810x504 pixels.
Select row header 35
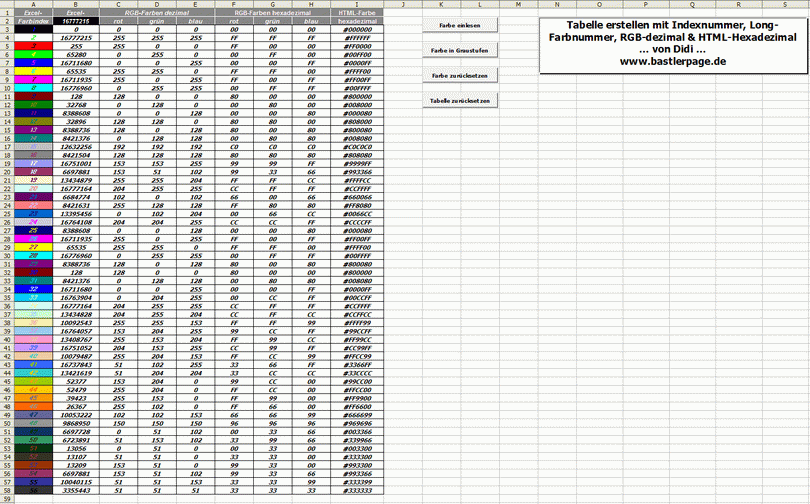[7, 297]
